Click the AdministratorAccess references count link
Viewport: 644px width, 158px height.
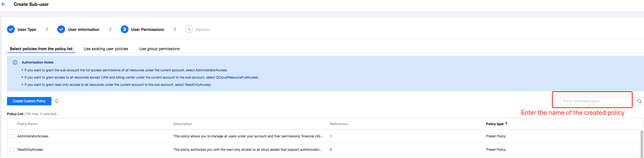331,136
